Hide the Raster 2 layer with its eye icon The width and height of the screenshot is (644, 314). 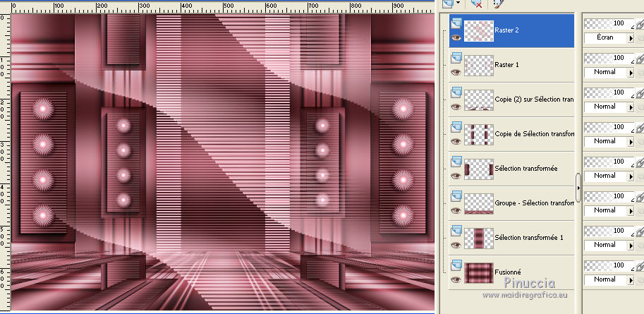click(x=456, y=38)
